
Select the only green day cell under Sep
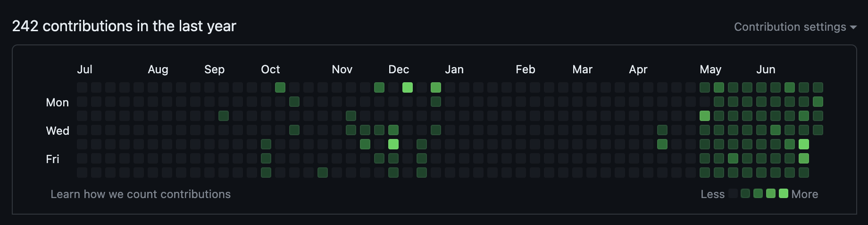pyautogui.click(x=224, y=116)
